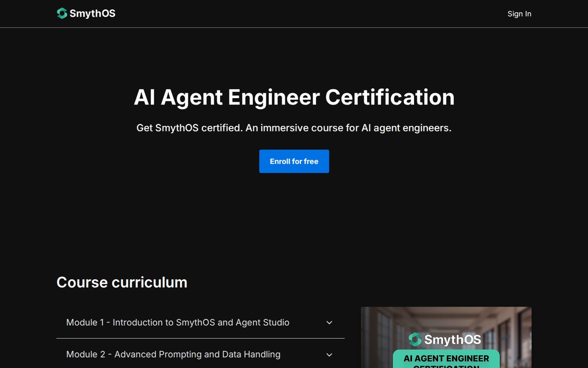Open Module 1 - Introduction to SmythOS row
Image resolution: width=588 pixels, height=368 pixels.
[200, 322]
